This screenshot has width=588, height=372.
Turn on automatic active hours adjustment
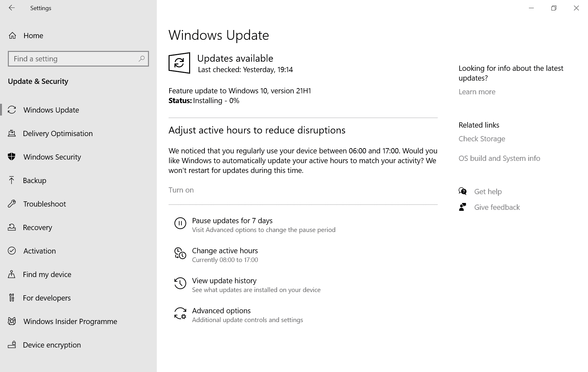tap(181, 190)
